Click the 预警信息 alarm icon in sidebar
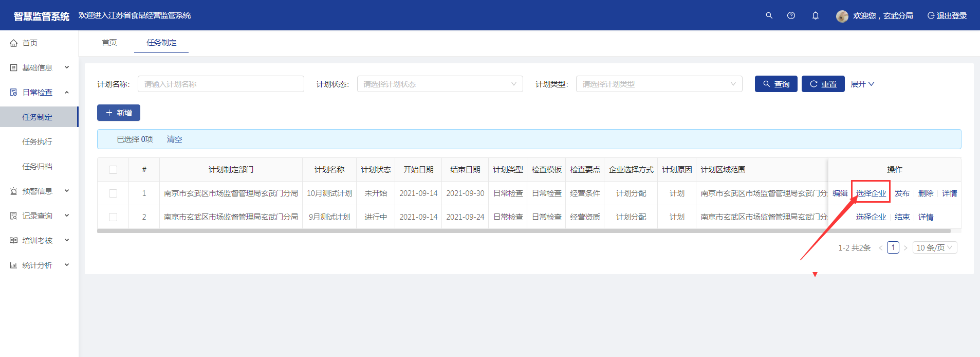980x357 pixels. tap(14, 191)
